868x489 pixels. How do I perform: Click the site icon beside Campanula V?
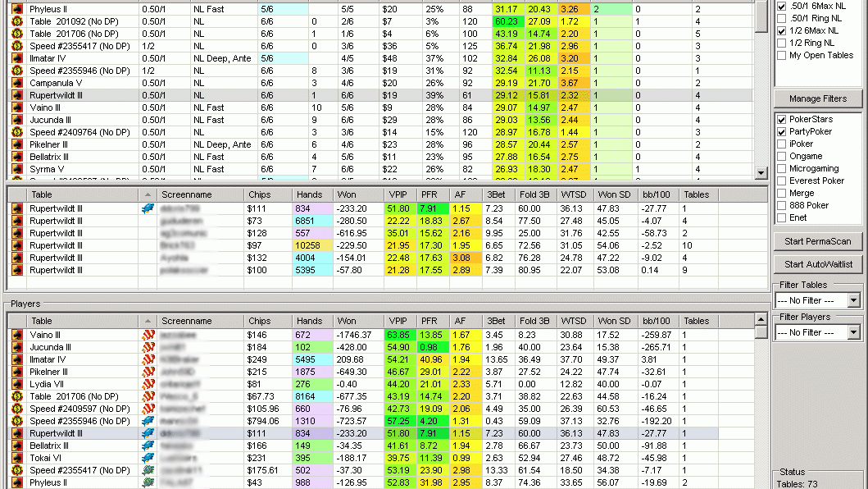coord(17,83)
